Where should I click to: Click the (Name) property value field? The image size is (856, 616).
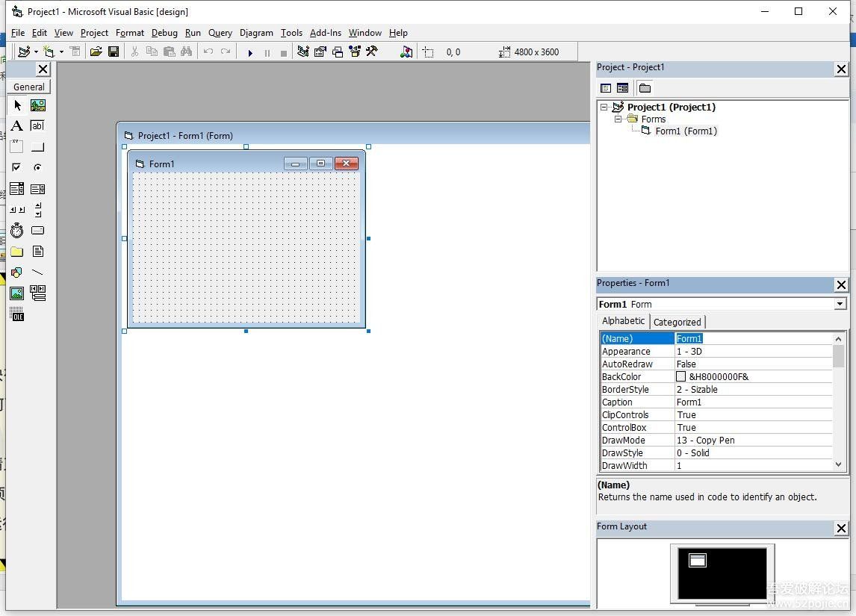coord(754,339)
